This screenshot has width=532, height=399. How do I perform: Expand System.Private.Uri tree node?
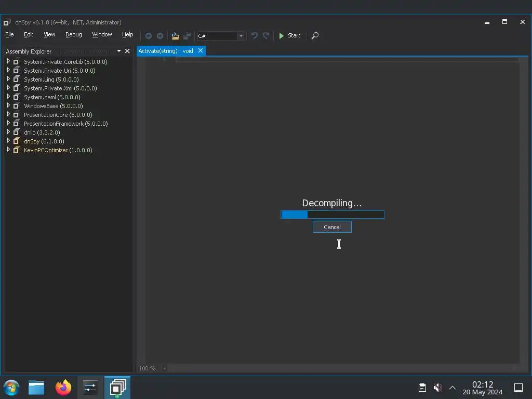pyautogui.click(x=8, y=70)
